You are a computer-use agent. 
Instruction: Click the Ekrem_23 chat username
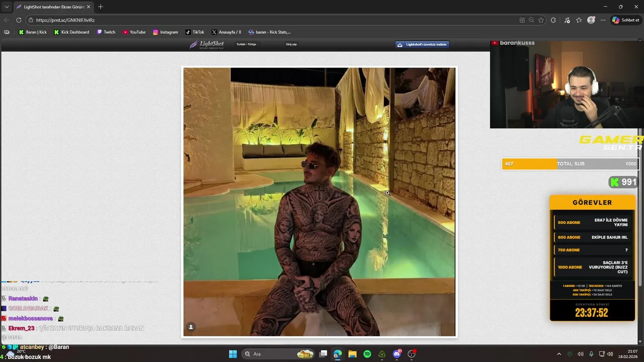coord(21,328)
